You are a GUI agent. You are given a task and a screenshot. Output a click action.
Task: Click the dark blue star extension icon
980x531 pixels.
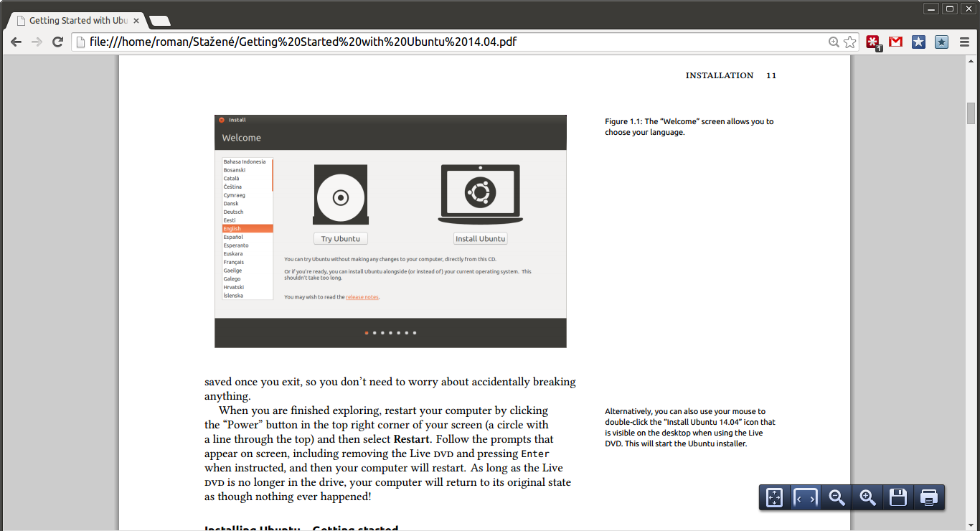[x=918, y=42]
